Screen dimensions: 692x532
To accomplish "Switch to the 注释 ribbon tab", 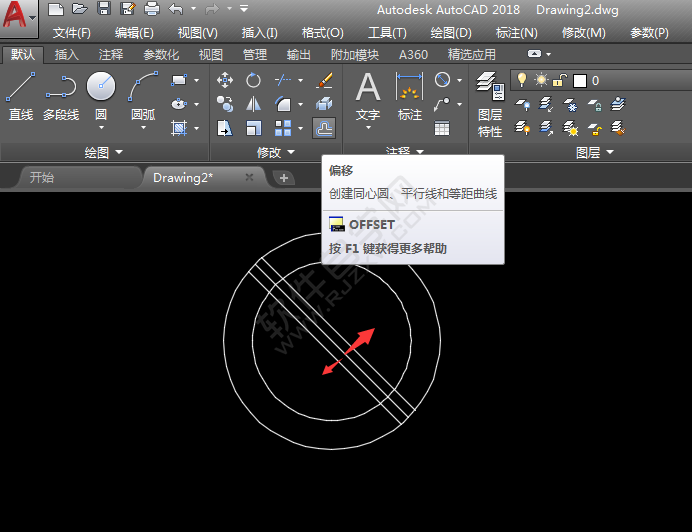I will 111,55.
